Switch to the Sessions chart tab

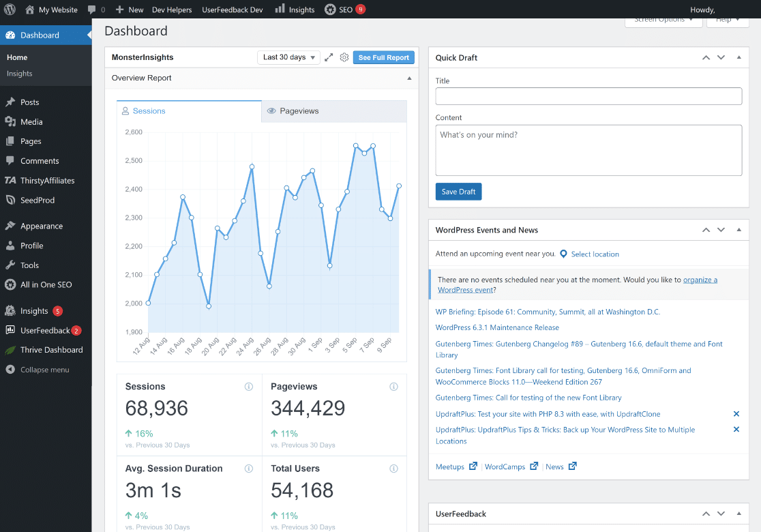pyautogui.click(x=190, y=111)
